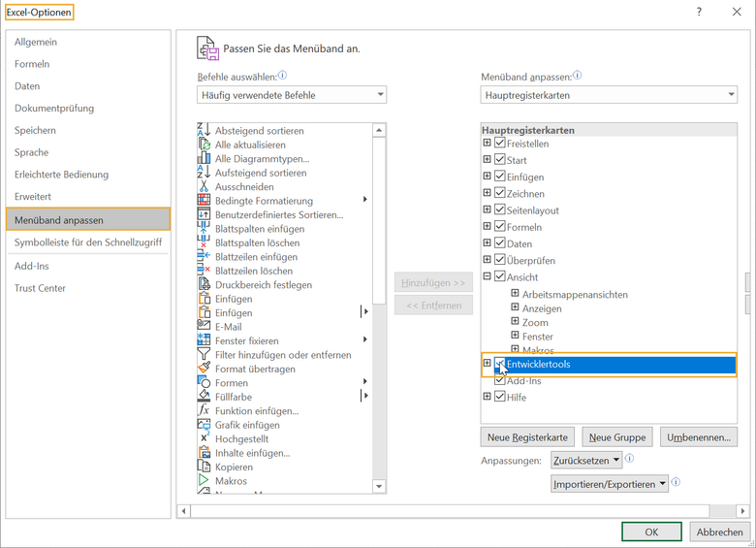The width and height of the screenshot is (756, 548).
Task: Open Symbolleiste für den Schnellzugriff category
Action: tap(88, 242)
